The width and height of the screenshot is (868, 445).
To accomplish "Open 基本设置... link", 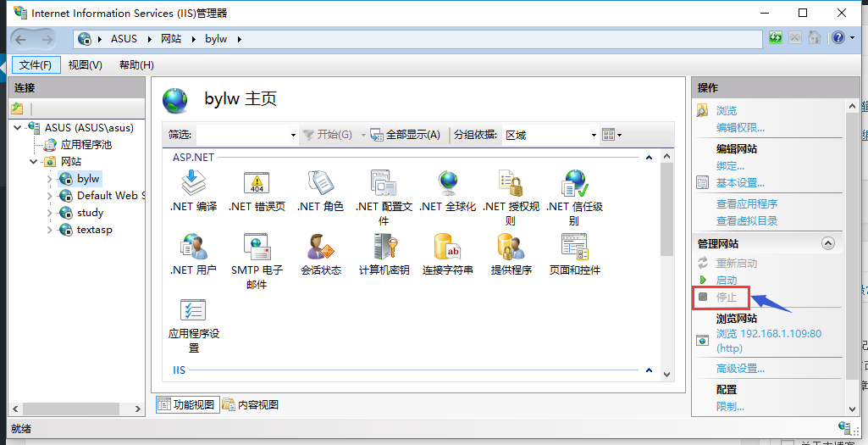I will (740, 183).
